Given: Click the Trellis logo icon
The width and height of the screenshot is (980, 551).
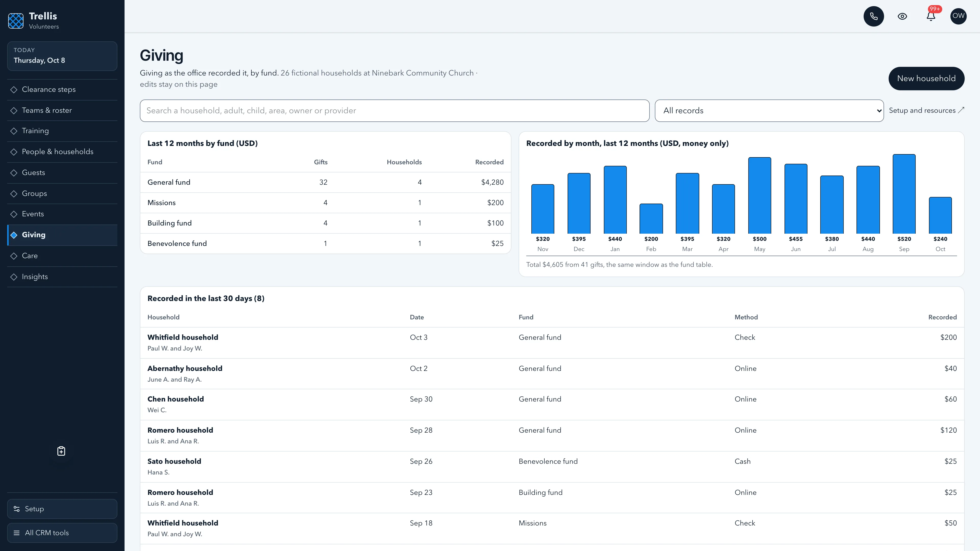Looking at the screenshot, I should pos(16,20).
